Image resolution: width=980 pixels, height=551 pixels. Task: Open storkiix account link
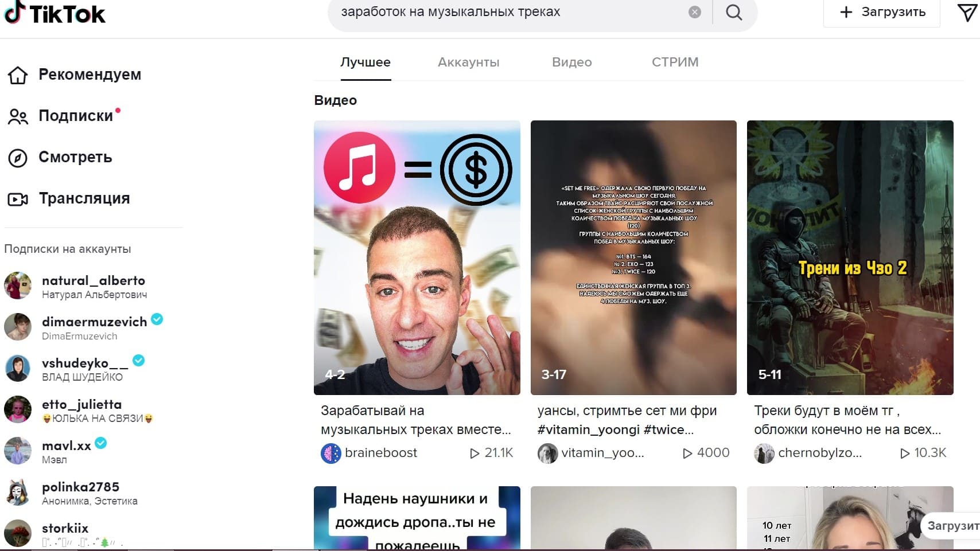click(65, 528)
